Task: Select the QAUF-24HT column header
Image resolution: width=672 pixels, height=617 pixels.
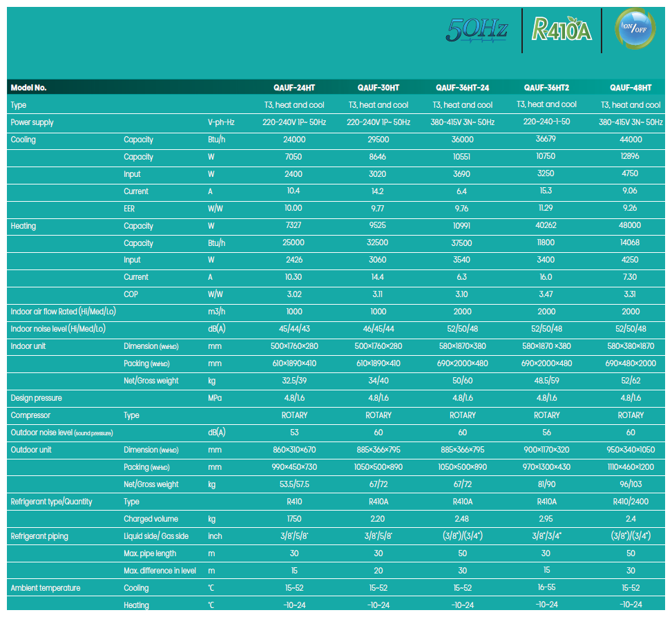Action: 294,88
